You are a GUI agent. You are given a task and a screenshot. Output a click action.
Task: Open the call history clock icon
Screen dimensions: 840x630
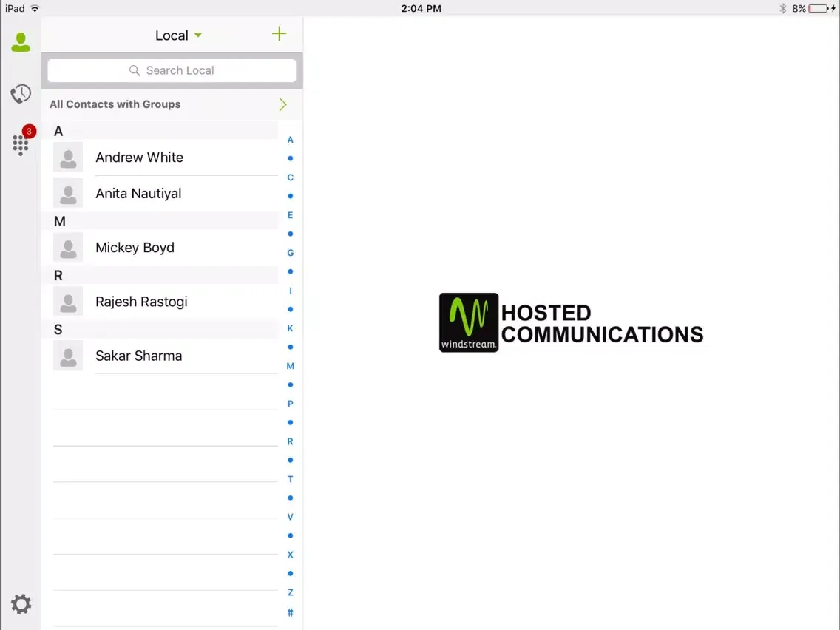coord(21,94)
